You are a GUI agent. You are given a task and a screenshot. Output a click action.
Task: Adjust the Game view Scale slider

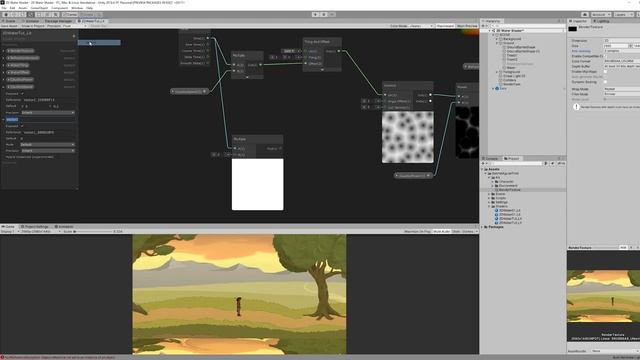[93, 231]
